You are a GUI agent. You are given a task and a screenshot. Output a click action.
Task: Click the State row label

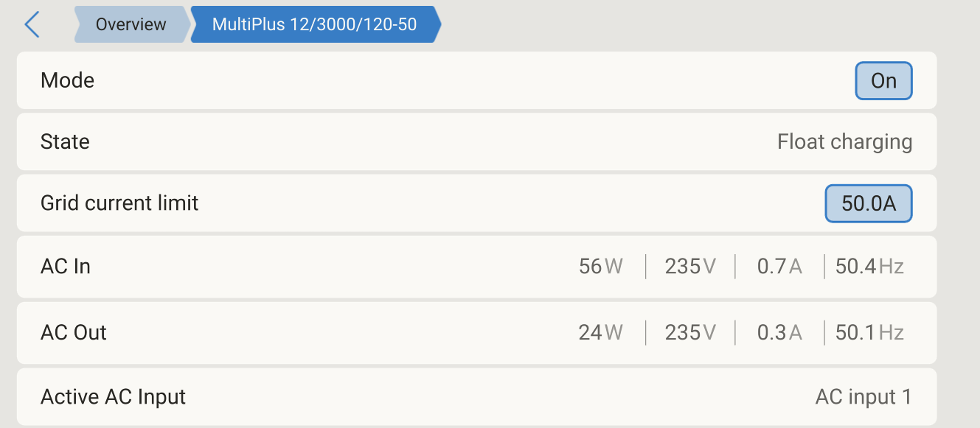65,141
